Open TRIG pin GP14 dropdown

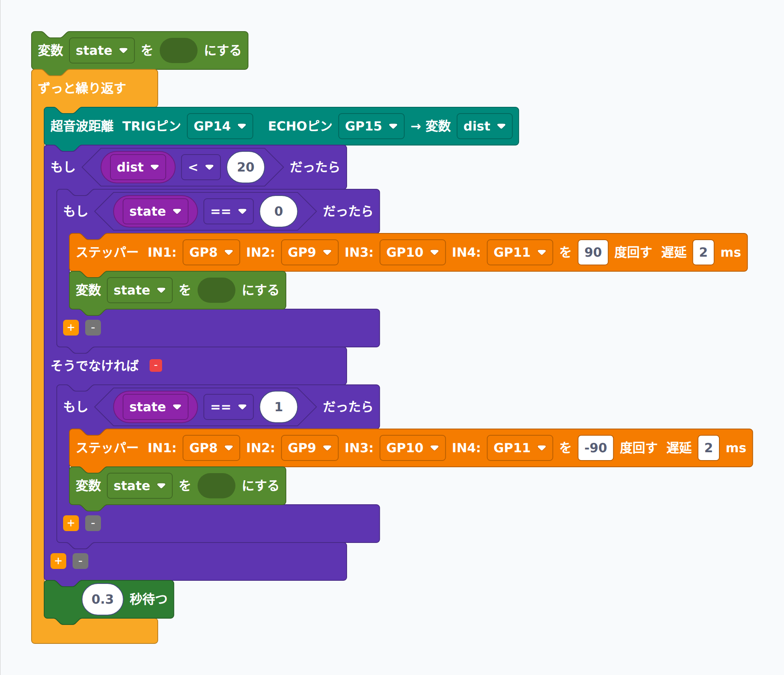(220, 126)
